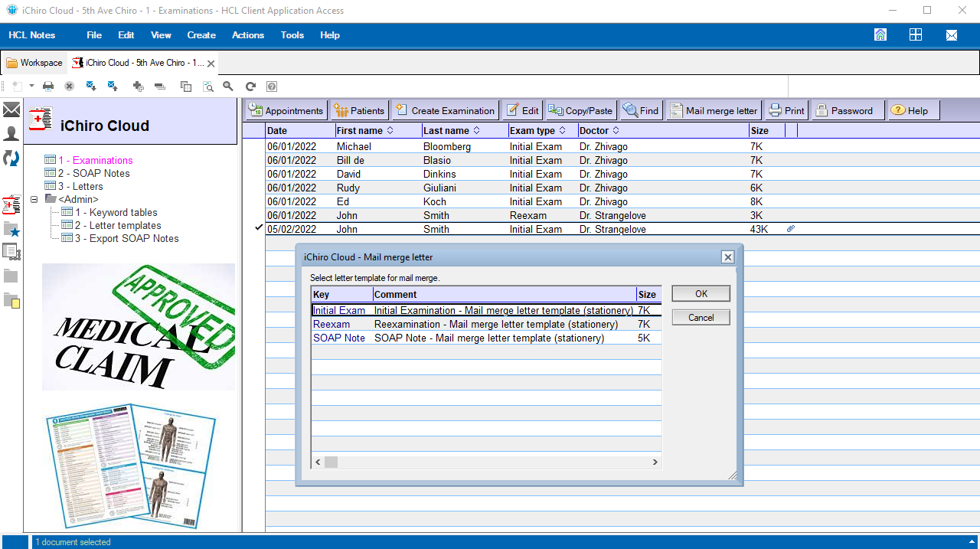
Task: Open Contacts from the left sidebar person icon
Action: pos(11,134)
